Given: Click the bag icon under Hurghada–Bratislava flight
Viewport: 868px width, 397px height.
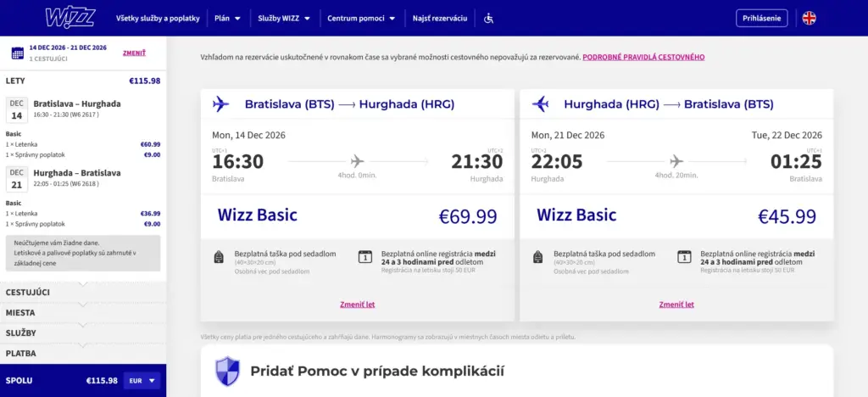Looking at the screenshot, I should [537, 257].
